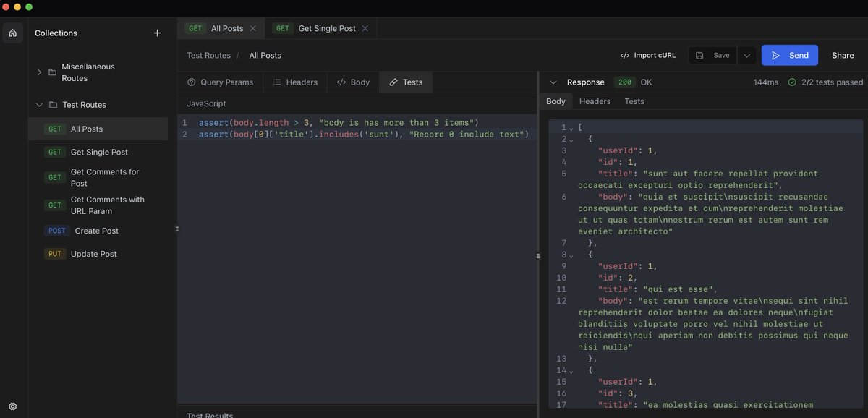Click the Share button

843,56
